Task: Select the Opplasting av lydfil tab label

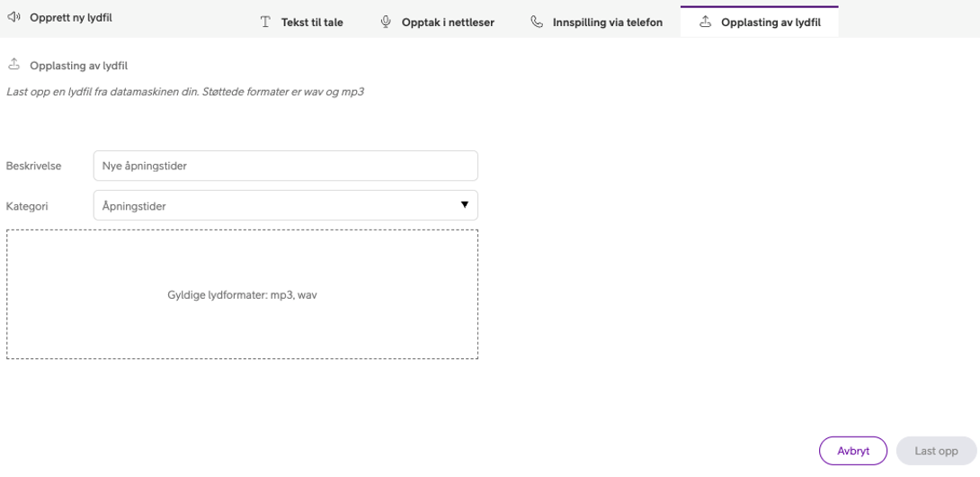Action: coord(771,22)
